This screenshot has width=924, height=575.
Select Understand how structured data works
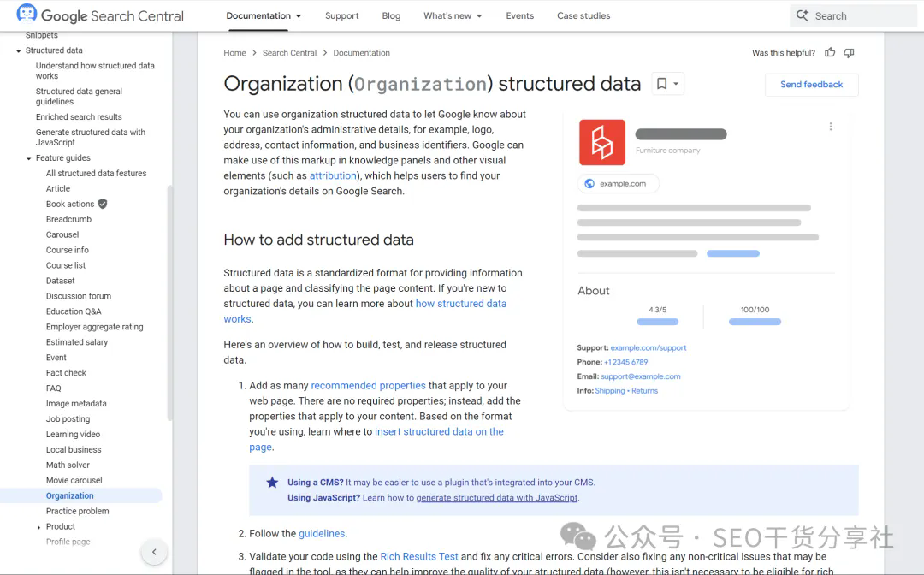tap(95, 71)
